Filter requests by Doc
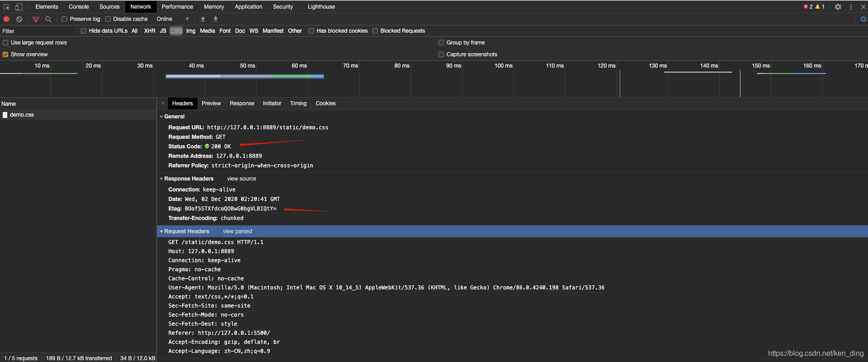The image size is (868, 362). [x=240, y=31]
